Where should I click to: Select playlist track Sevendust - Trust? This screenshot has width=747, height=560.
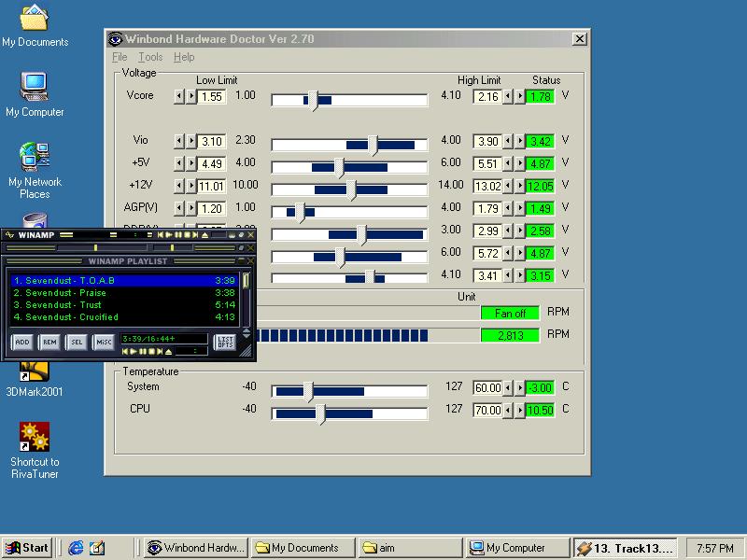[x=124, y=305]
